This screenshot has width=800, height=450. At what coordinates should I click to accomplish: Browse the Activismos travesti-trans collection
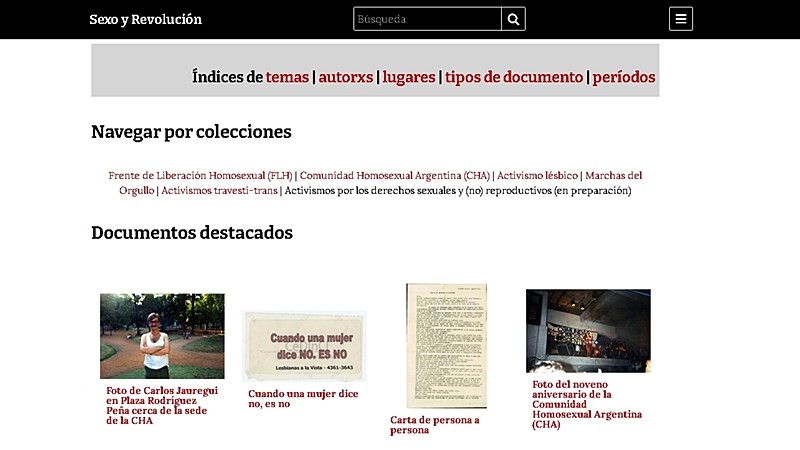pos(219,190)
